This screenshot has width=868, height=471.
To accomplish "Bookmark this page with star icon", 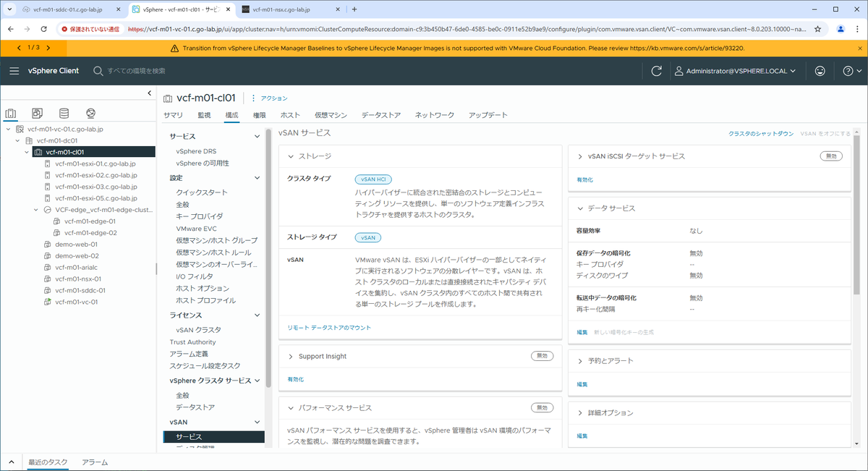I will click(817, 29).
